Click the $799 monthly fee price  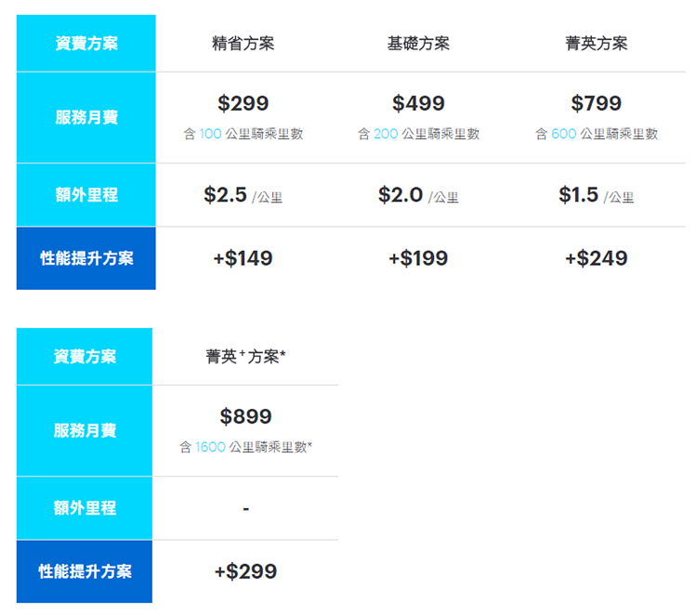pyautogui.click(x=596, y=103)
